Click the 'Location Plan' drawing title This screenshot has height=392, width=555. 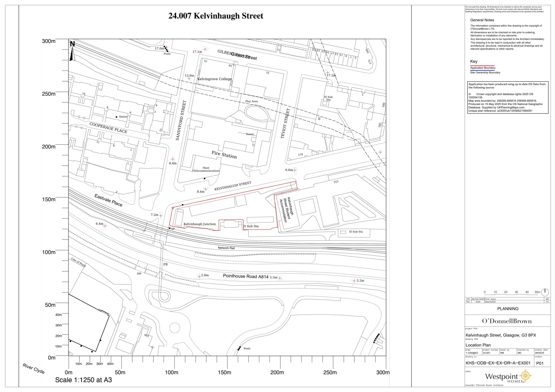coord(478,345)
